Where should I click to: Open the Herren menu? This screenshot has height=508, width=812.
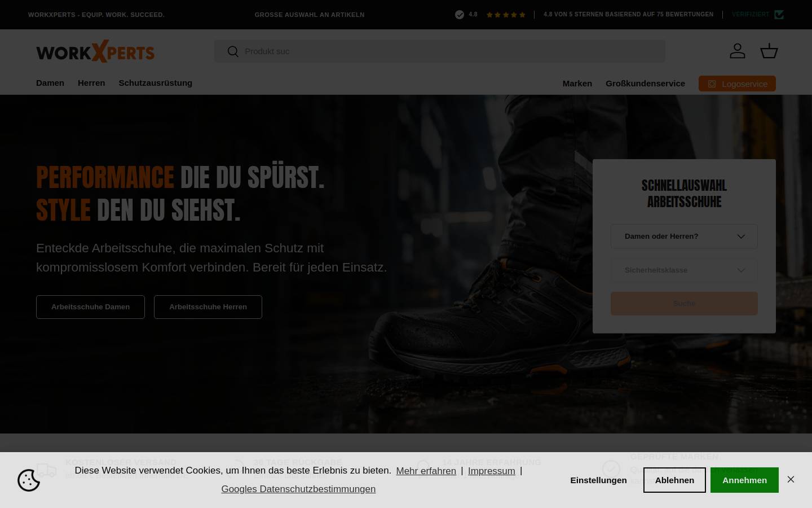pos(91,83)
